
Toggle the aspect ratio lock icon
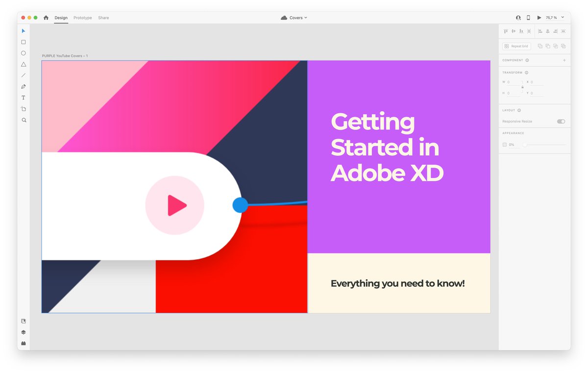click(522, 87)
